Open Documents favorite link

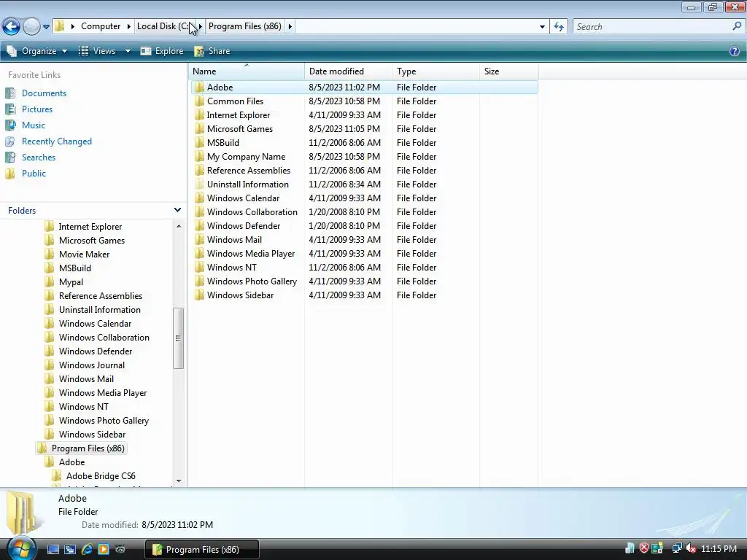pyautogui.click(x=44, y=93)
